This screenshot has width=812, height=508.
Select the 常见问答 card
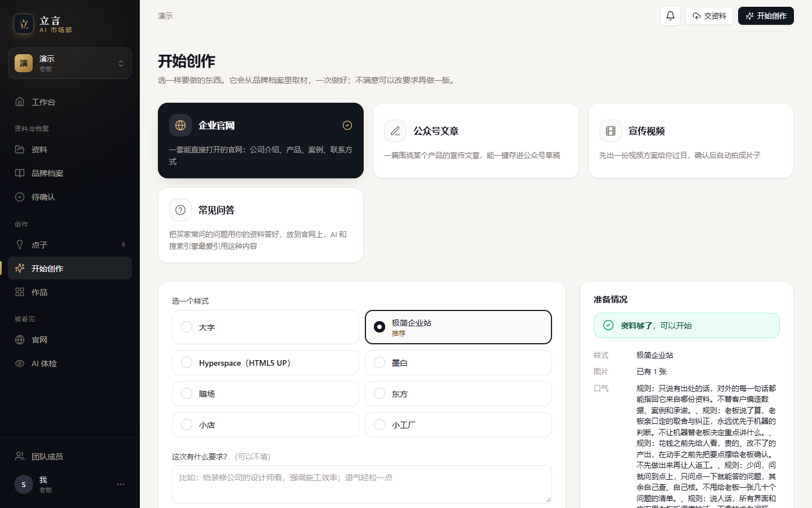(x=261, y=225)
